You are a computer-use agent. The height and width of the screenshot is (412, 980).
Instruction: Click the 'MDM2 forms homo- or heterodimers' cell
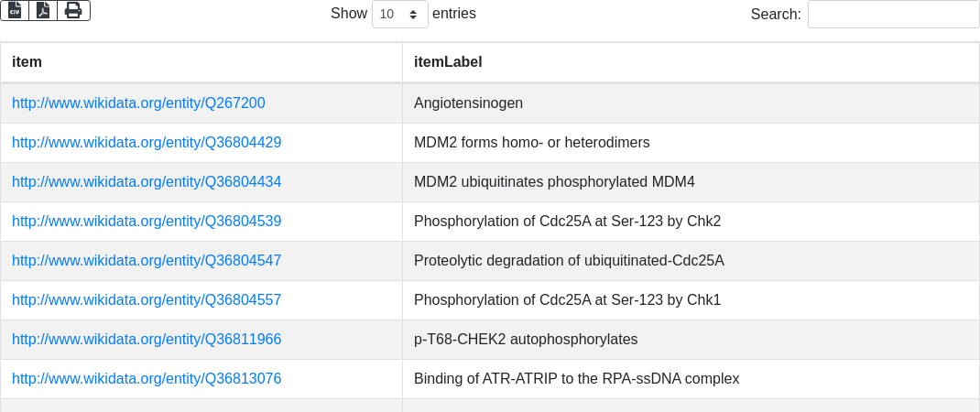(x=531, y=143)
